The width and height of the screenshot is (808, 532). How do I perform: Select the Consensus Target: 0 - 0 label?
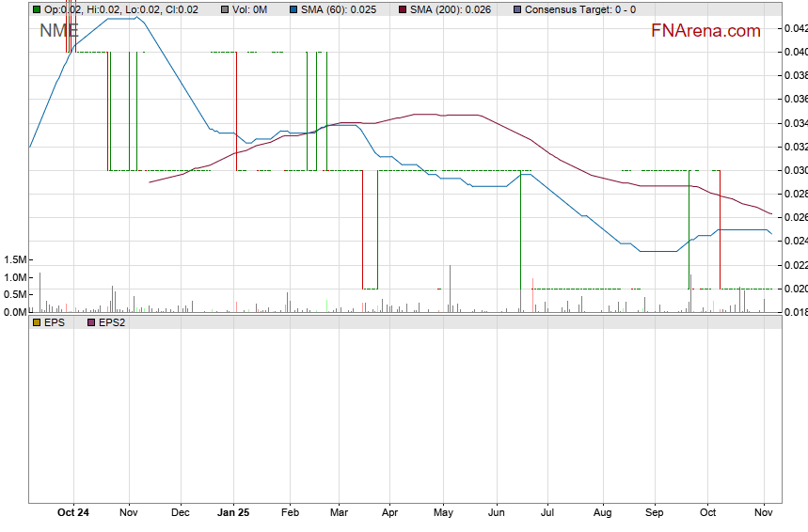[x=579, y=9]
